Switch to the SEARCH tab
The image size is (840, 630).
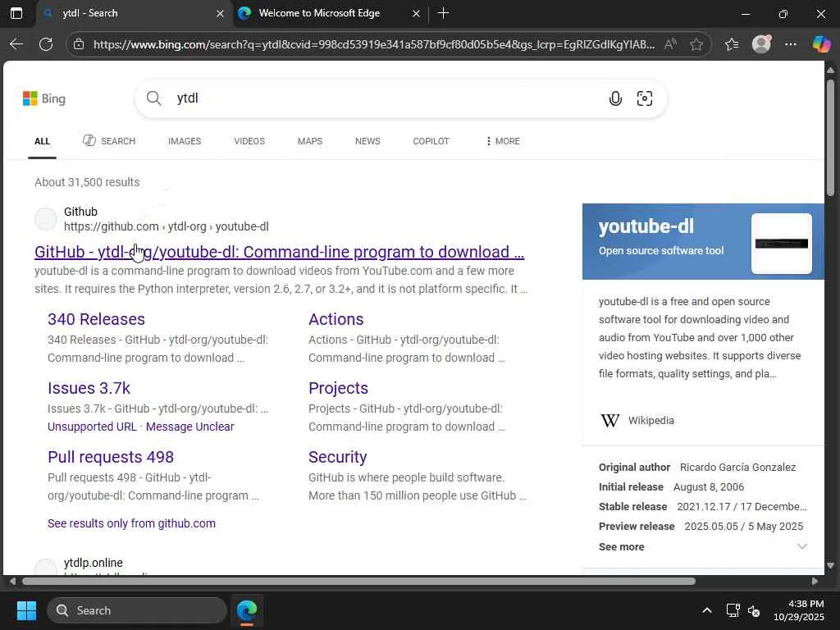coord(109,141)
